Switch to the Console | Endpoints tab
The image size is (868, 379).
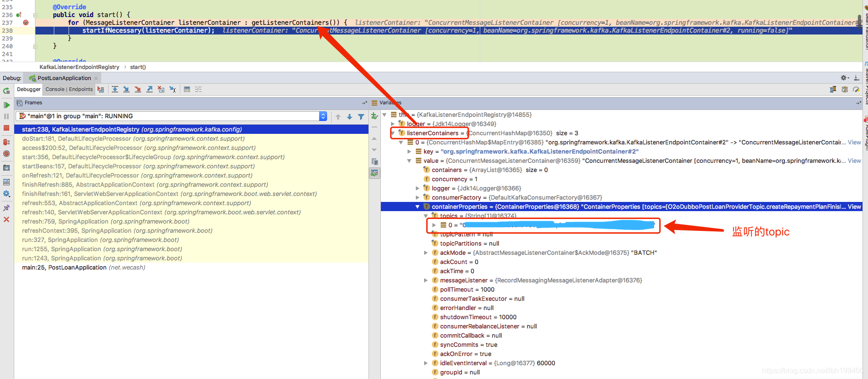[69, 89]
